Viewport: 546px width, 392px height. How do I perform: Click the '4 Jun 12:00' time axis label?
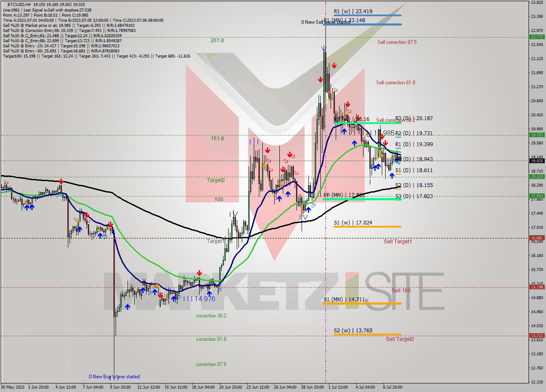pyautogui.click(x=66, y=387)
